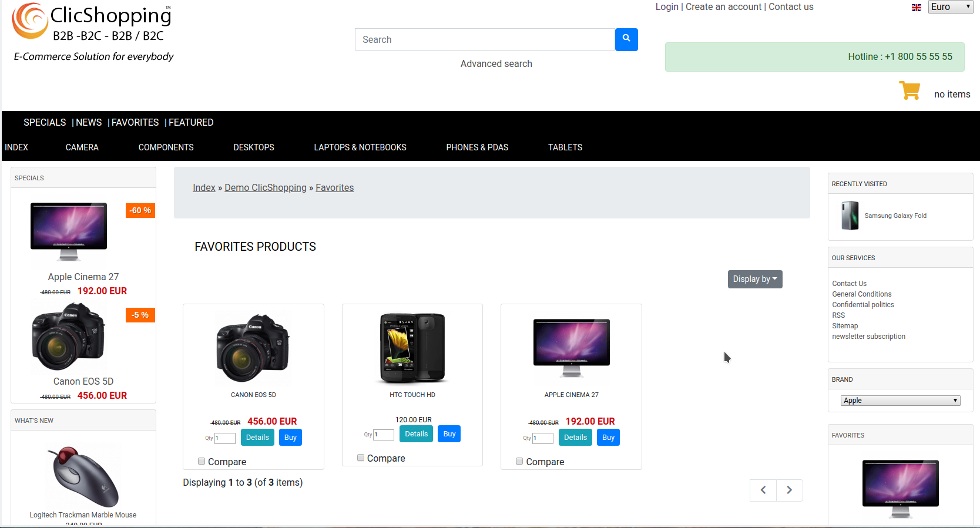Click Apple Cinema 27 title in Specials
The width and height of the screenshot is (980, 528).
pos(83,277)
